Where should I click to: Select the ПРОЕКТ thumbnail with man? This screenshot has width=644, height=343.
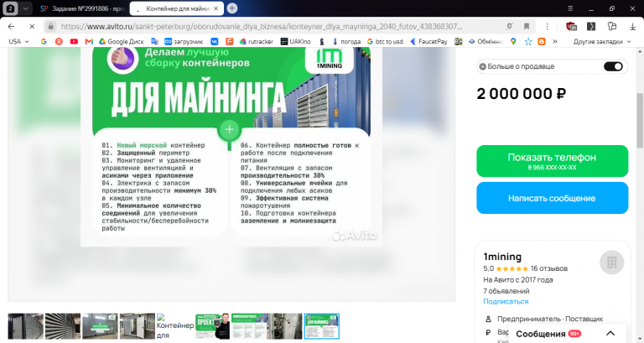(x=212, y=326)
